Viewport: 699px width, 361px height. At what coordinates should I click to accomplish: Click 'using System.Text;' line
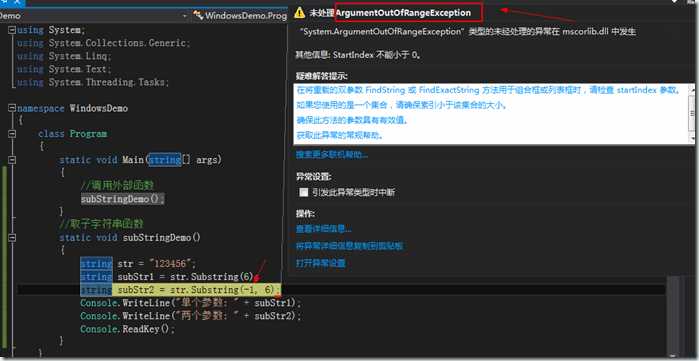pyautogui.click(x=64, y=69)
